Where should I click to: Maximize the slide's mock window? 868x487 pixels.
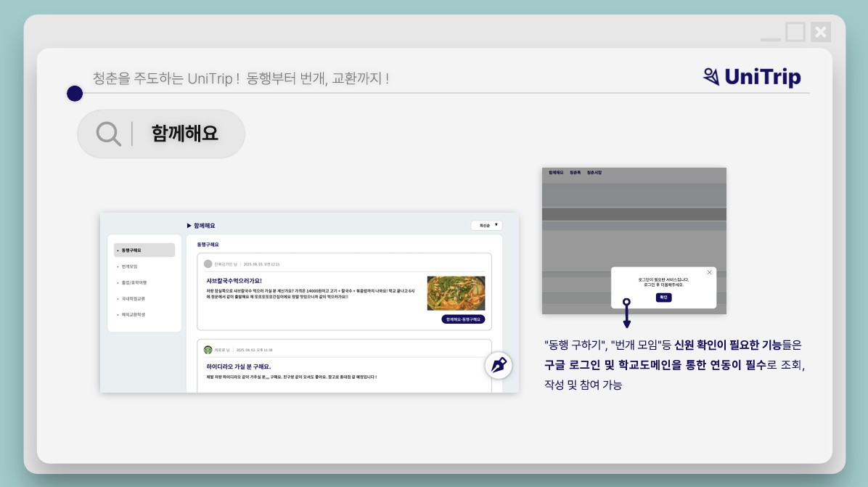coord(795,31)
